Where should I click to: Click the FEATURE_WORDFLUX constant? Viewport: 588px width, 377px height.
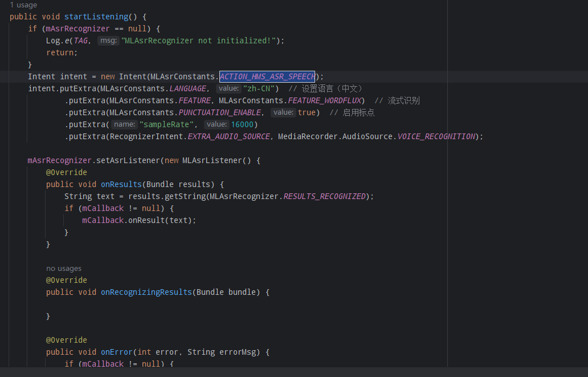pyautogui.click(x=324, y=100)
